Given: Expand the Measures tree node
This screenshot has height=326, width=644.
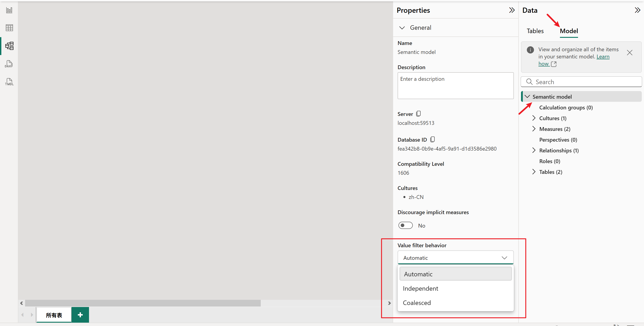Looking at the screenshot, I should (x=534, y=129).
